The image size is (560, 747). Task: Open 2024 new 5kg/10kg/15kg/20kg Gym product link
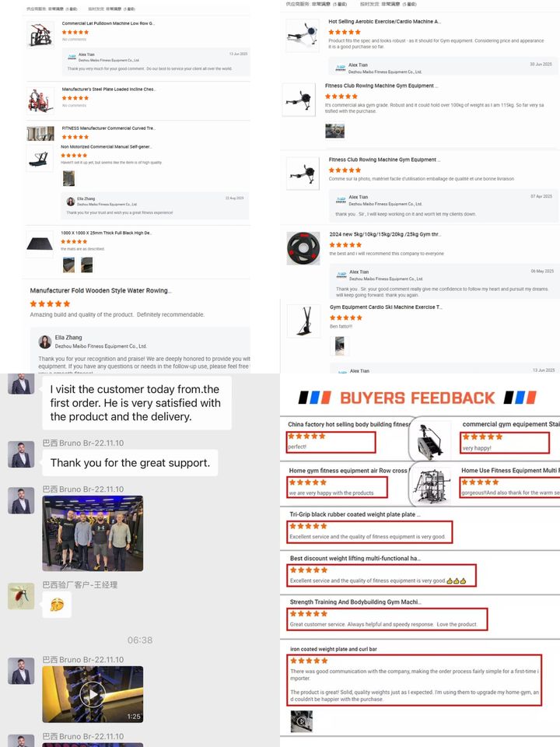385,234
